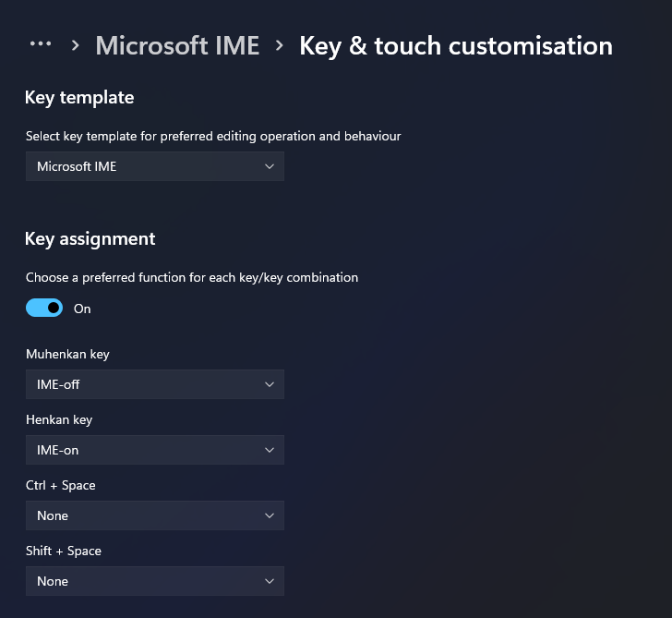Image resolution: width=672 pixels, height=618 pixels.
Task: Open the Key template dropdown
Action: (x=155, y=166)
